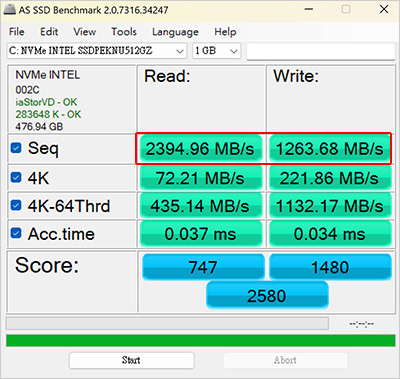Click the green overall progress bar
The image size is (400, 379).
[201, 341]
